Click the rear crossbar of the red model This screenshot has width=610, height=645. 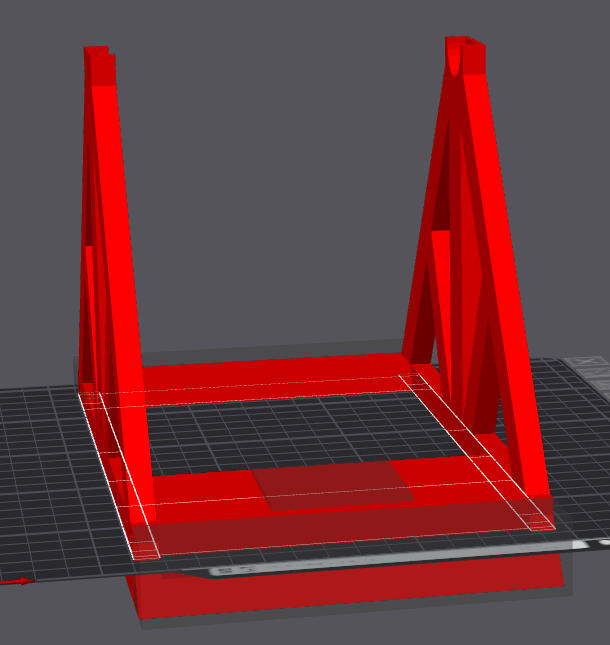276,379
